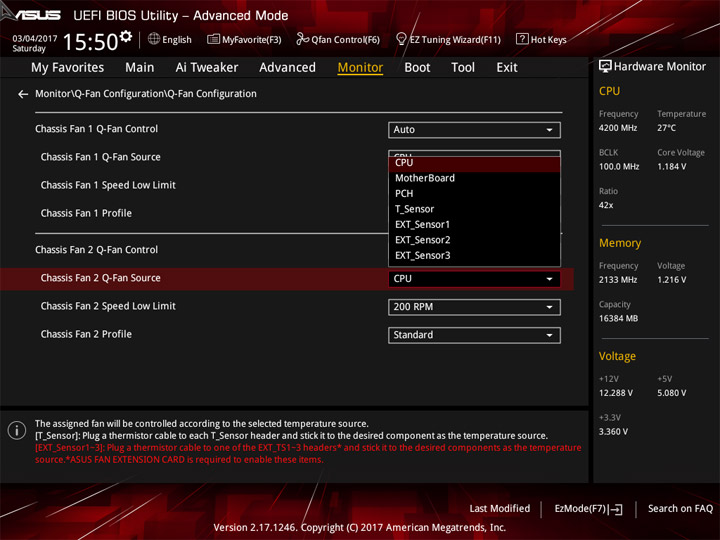
Task: Open the My Favorites tab
Action: [68, 68]
